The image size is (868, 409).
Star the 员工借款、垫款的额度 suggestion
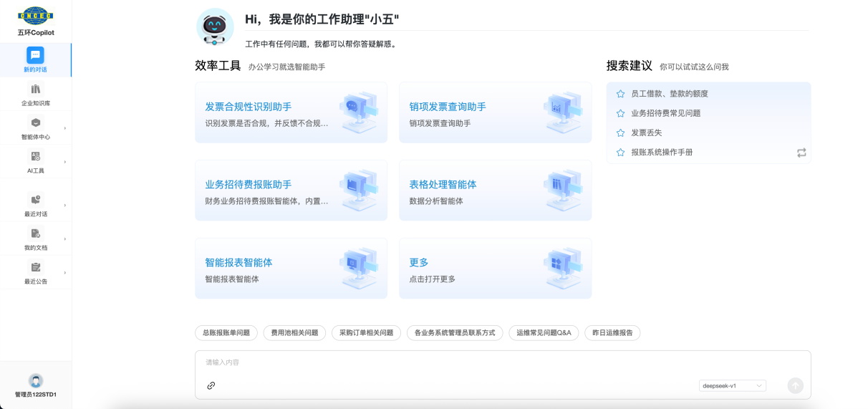coord(620,94)
